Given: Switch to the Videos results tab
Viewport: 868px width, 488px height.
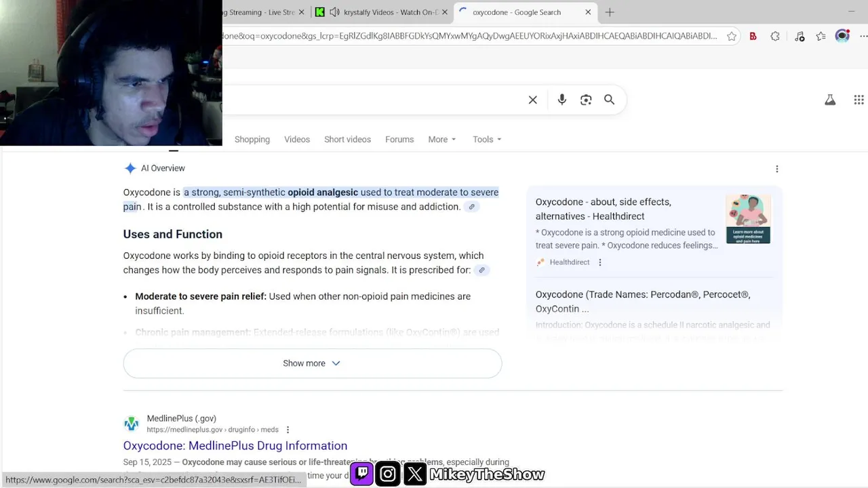Looking at the screenshot, I should (x=297, y=140).
